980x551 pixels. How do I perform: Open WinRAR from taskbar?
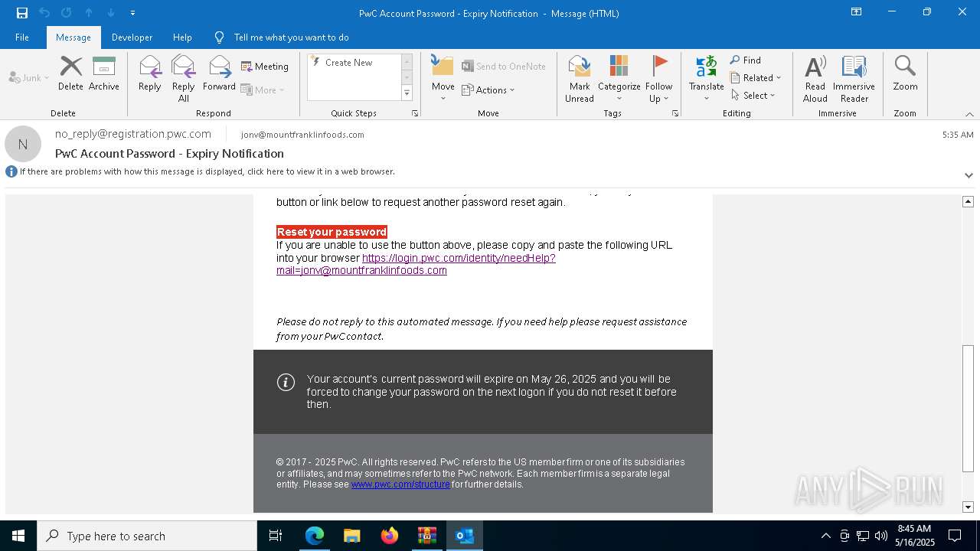point(426,536)
